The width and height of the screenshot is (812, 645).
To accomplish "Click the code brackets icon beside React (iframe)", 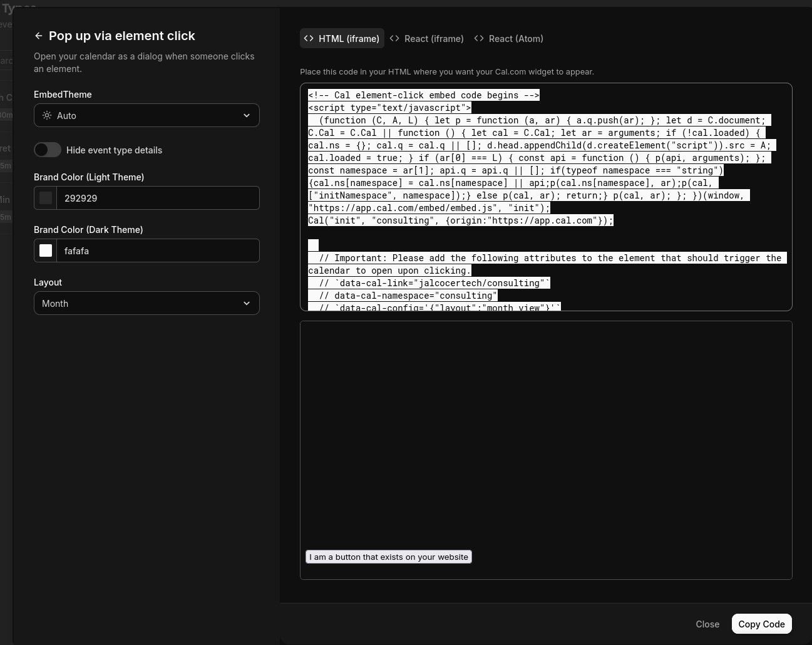I will (394, 38).
